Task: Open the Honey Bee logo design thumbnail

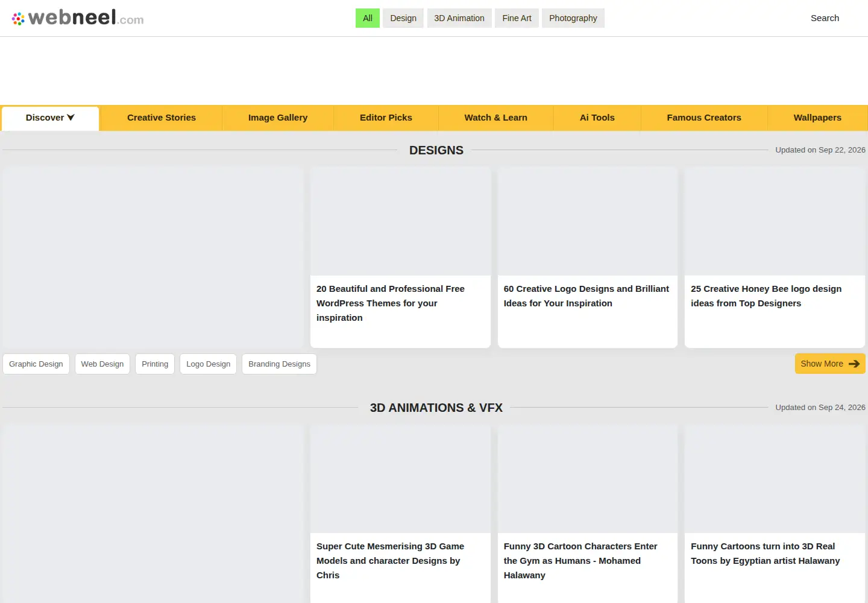Action: click(775, 221)
